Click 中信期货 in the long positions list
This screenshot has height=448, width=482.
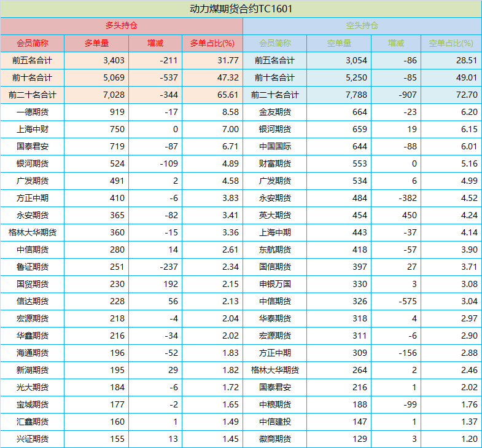[x=33, y=250]
